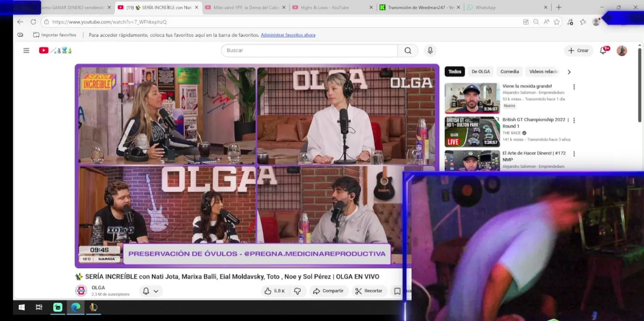
Task: Open Viene la movida grande thumbnail
Action: coord(472,98)
